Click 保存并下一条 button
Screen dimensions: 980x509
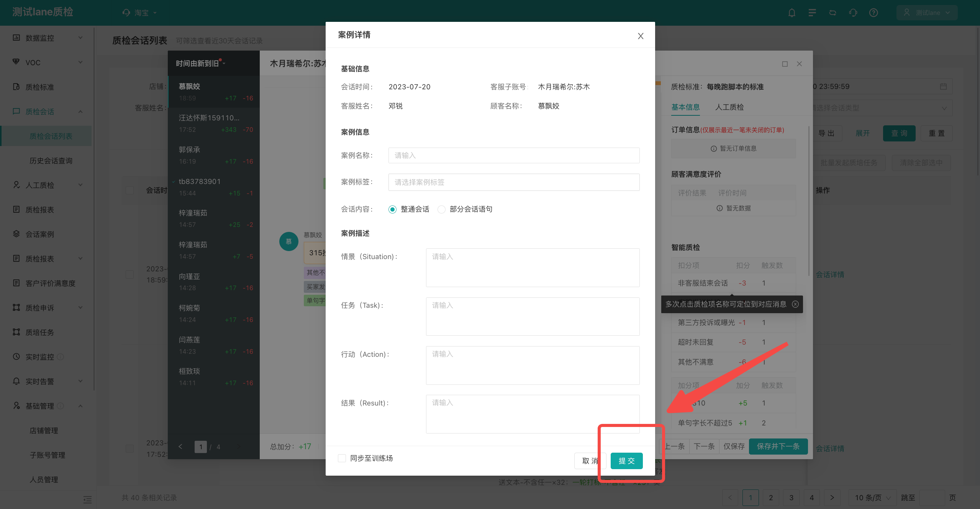[x=778, y=446]
